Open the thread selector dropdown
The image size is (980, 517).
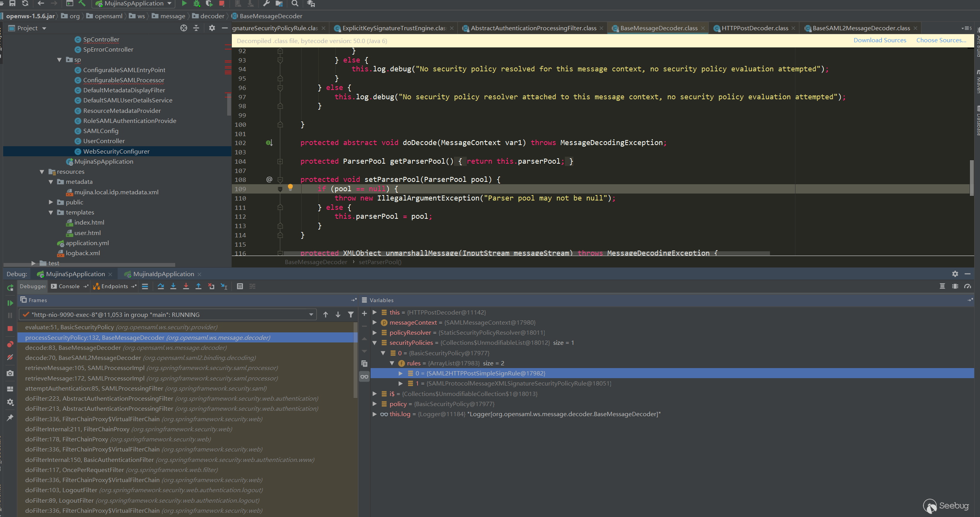click(x=311, y=315)
